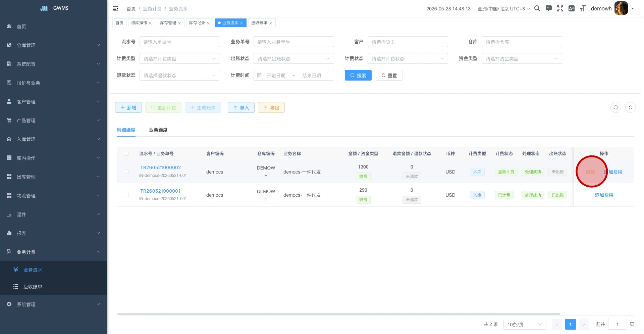
Task: Toggle the select-all checkbox in table header
Action: 126,153
